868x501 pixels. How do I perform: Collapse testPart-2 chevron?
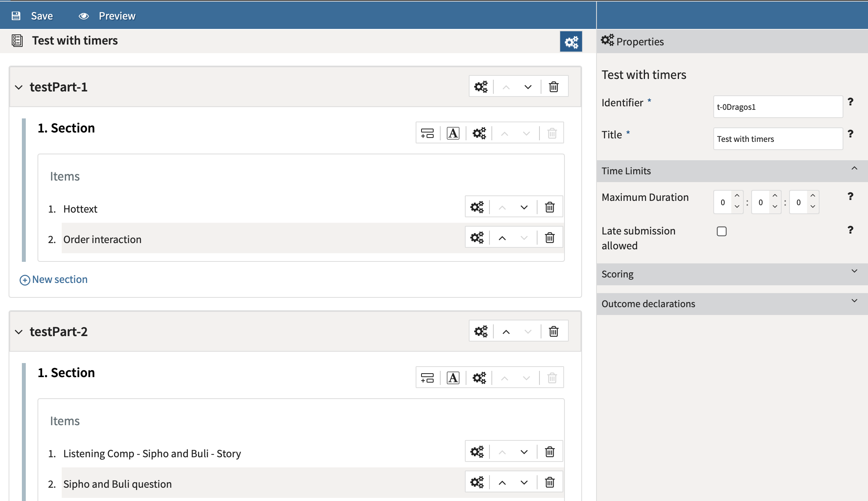pos(19,332)
